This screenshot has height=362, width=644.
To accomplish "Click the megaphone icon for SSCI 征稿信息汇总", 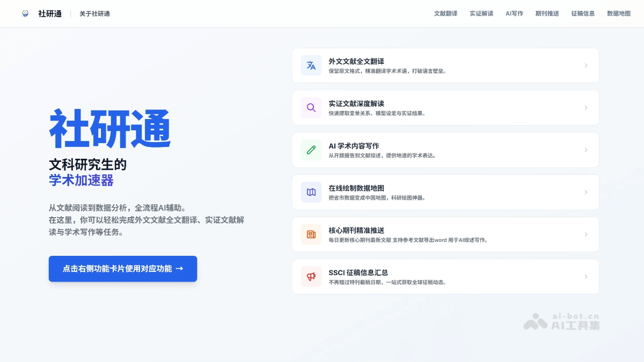I will click(311, 276).
